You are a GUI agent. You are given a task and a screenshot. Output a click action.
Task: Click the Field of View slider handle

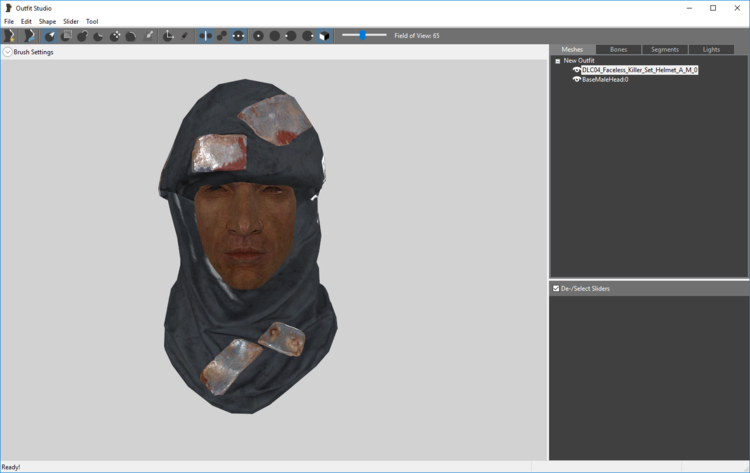click(x=363, y=35)
